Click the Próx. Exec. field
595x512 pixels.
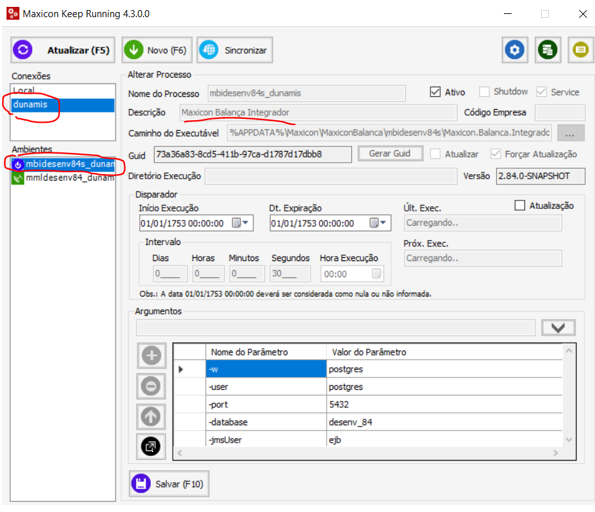[x=483, y=258]
